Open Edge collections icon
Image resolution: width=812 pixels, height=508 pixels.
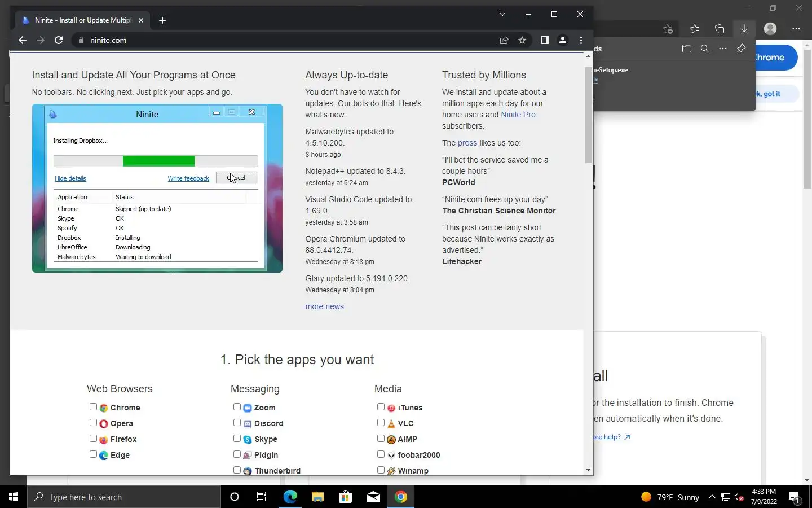point(720,29)
